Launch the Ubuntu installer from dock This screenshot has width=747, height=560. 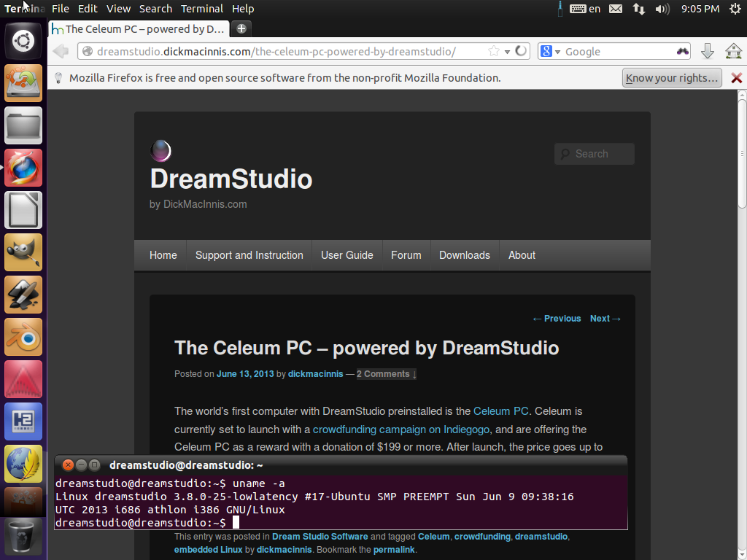click(x=23, y=83)
